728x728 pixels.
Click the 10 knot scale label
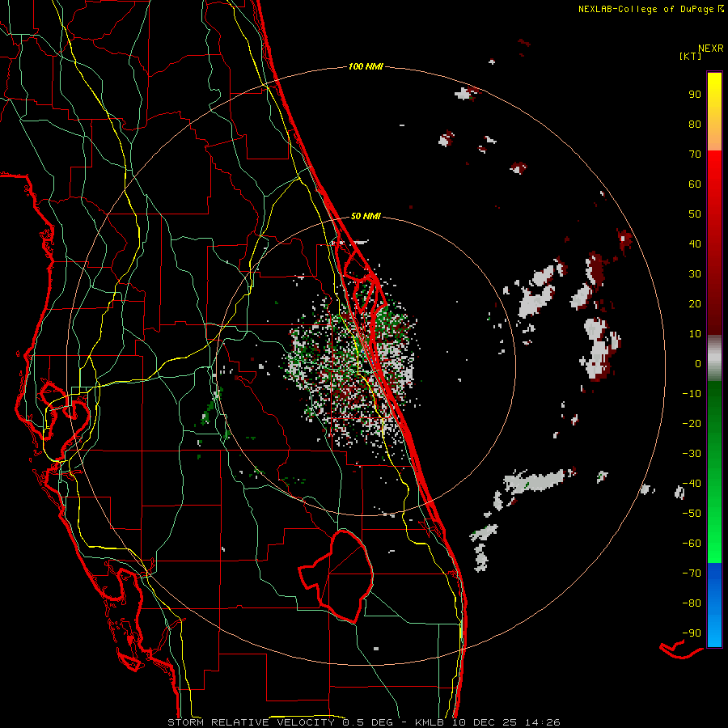(x=695, y=334)
